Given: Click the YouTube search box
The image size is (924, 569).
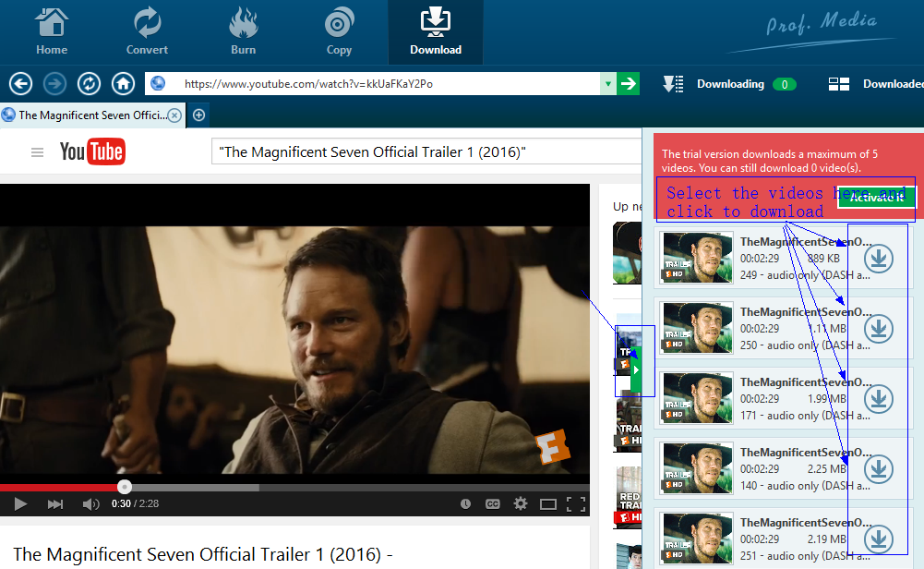Looking at the screenshot, I should pos(426,152).
